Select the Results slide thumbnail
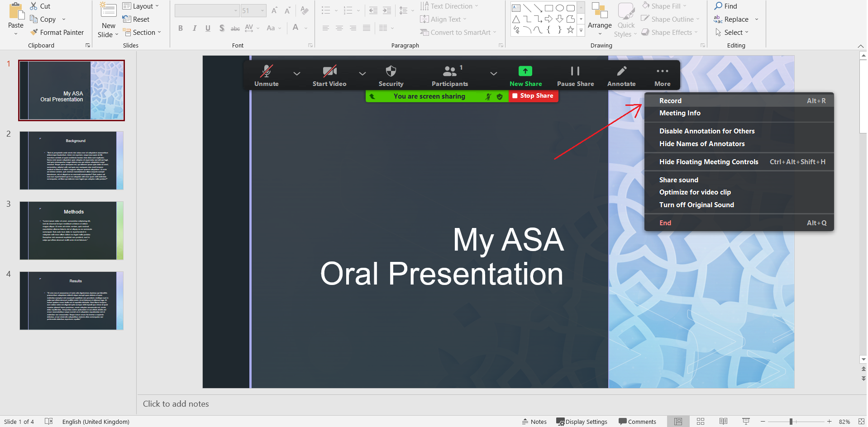This screenshot has width=868, height=427. (72, 301)
